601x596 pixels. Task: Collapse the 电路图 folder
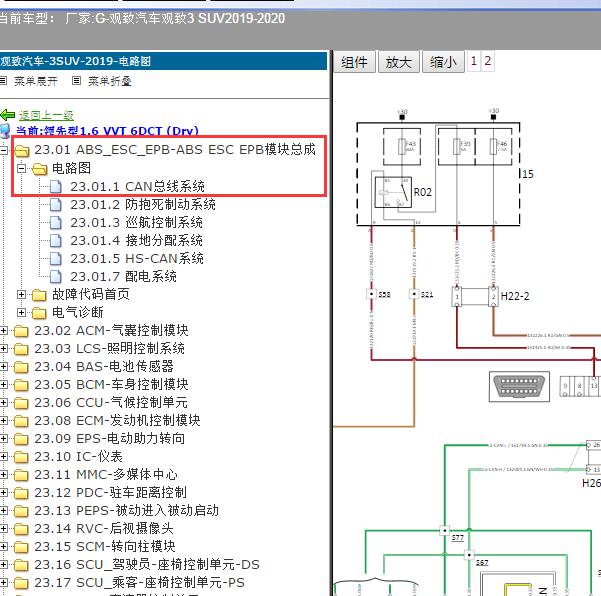(x=22, y=168)
